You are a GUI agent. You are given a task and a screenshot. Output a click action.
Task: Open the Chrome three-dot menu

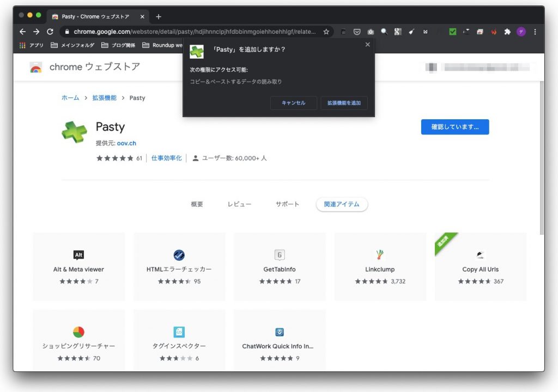535,32
